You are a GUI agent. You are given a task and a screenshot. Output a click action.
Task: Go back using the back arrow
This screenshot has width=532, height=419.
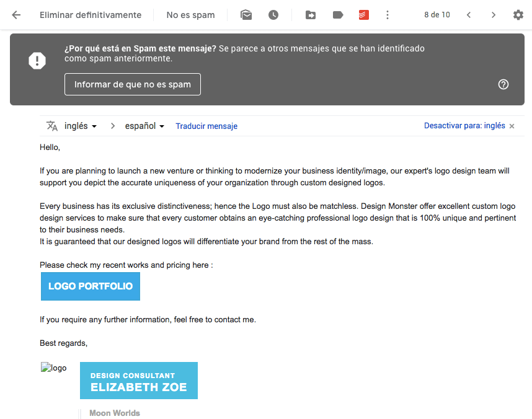click(15, 14)
